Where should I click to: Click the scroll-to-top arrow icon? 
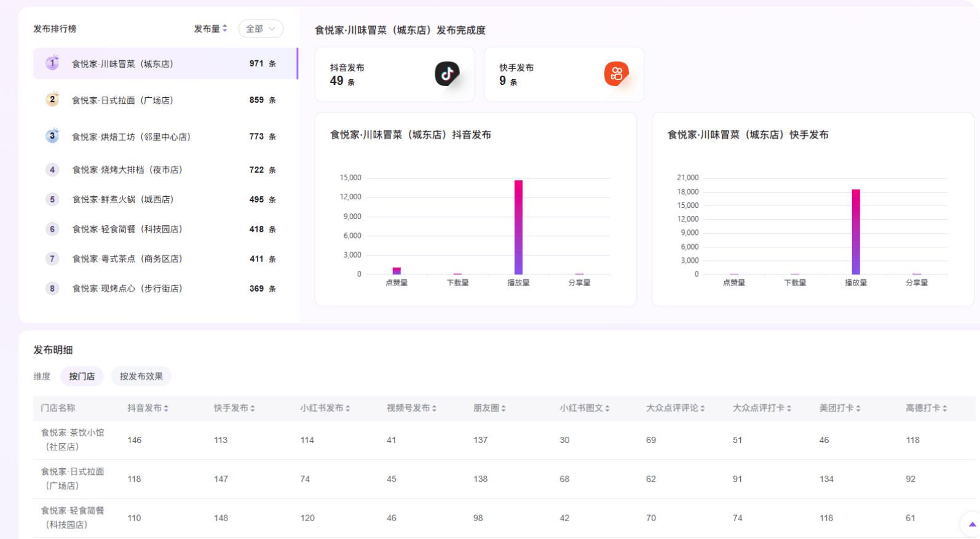[x=972, y=524]
